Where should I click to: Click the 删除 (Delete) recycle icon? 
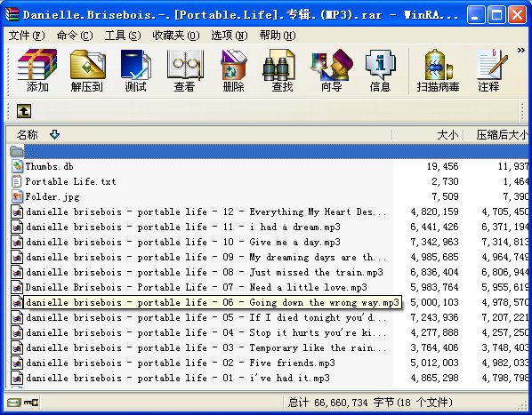(233, 70)
